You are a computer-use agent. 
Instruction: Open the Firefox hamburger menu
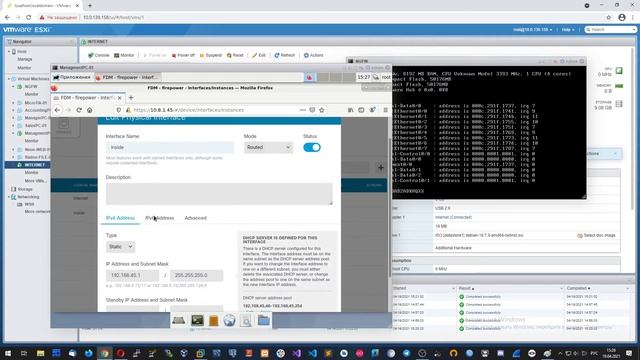tap(385, 110)
